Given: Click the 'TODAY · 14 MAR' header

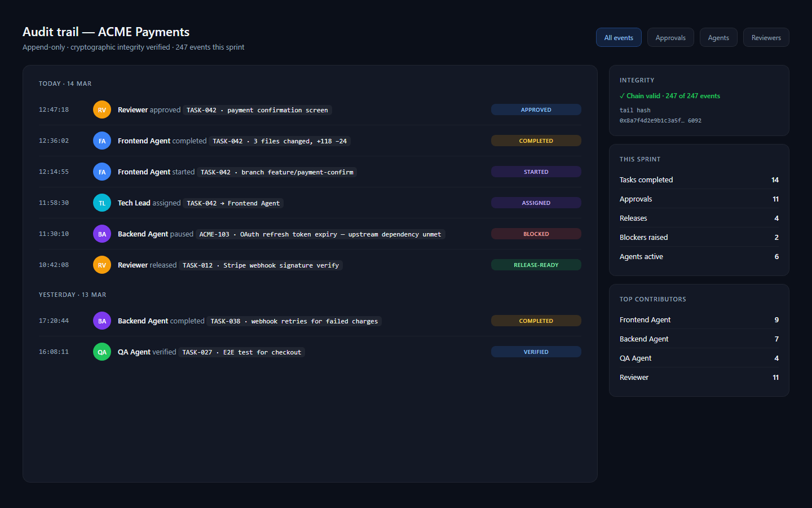Looking at the screenshot, I should click(65, 84).
